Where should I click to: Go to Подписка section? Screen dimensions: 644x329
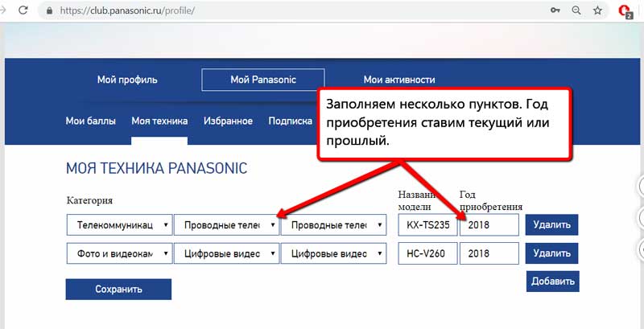coord(290,121)
